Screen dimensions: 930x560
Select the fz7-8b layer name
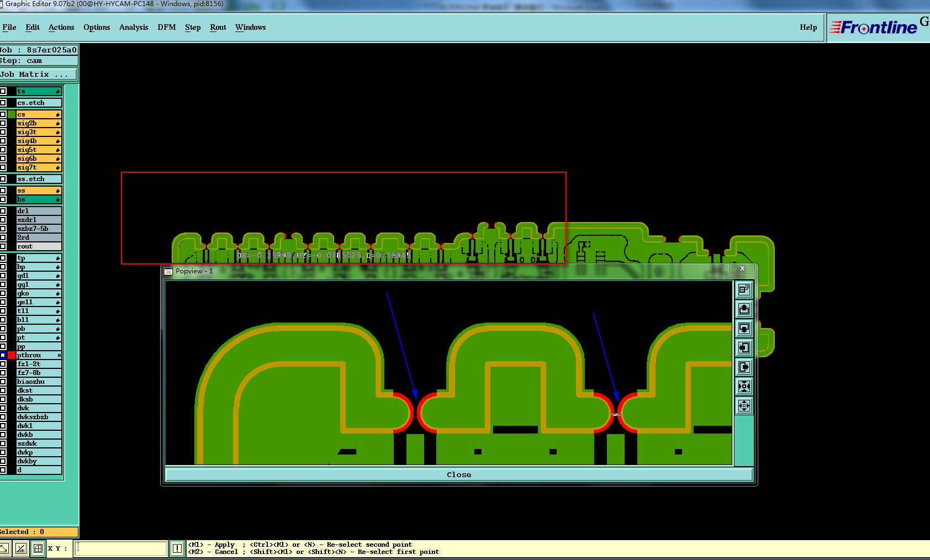39,373
